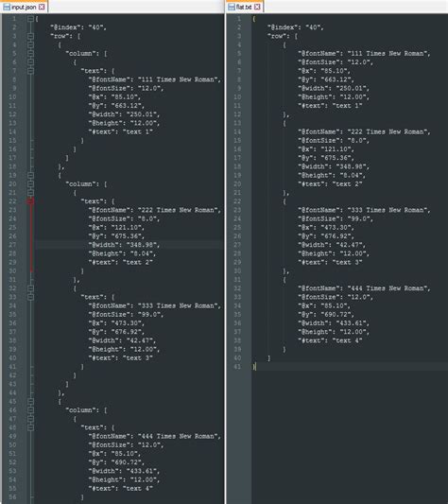Collapse first "column" fold marker at line 5
Image resolution: width=448 pixels, height=504 pixels.
(x=30, y=54)
